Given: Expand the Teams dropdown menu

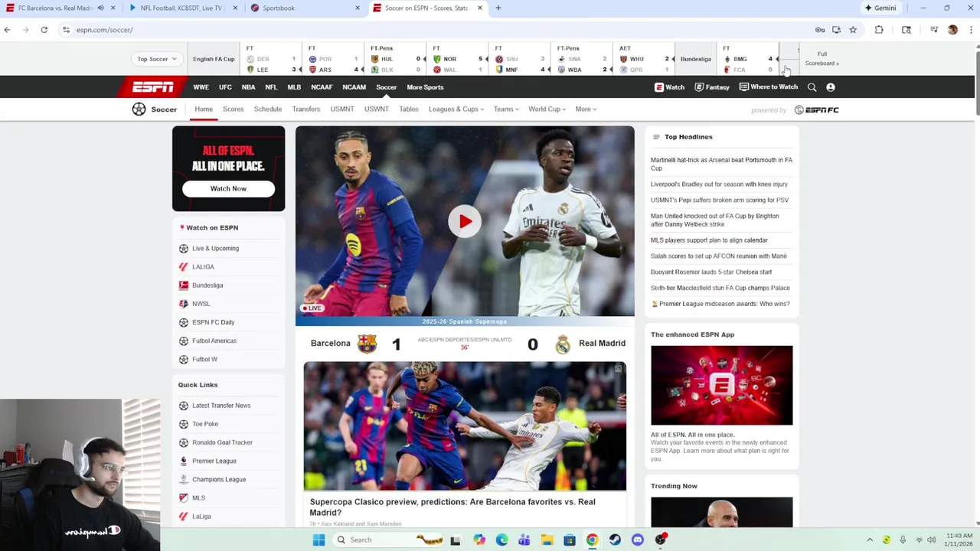Looking at the screenshot, I should (x=506, y=109).
